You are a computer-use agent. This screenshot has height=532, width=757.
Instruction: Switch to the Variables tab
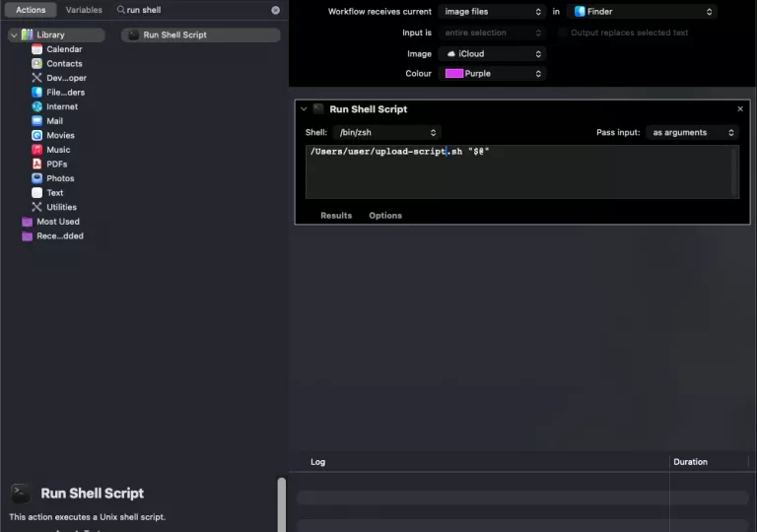click(x=84, y=10)
